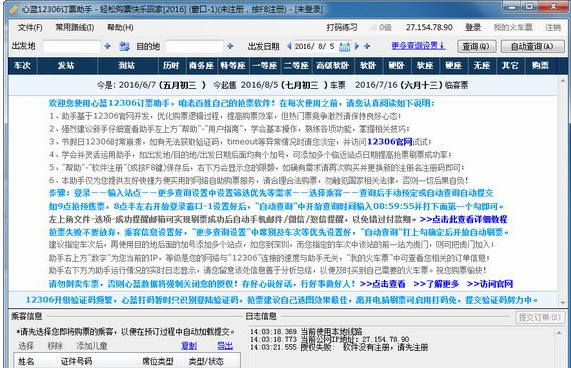Open the 12306官网 link

[x=390, y=142]
